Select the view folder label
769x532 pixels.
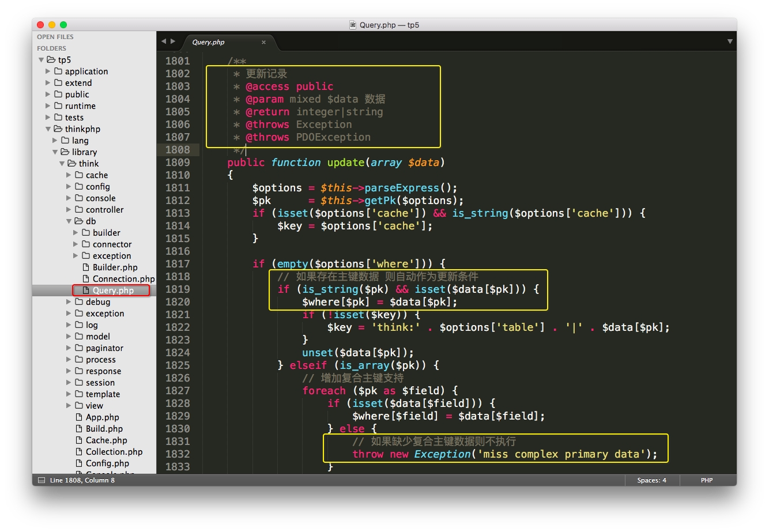(x=95, y=406)
